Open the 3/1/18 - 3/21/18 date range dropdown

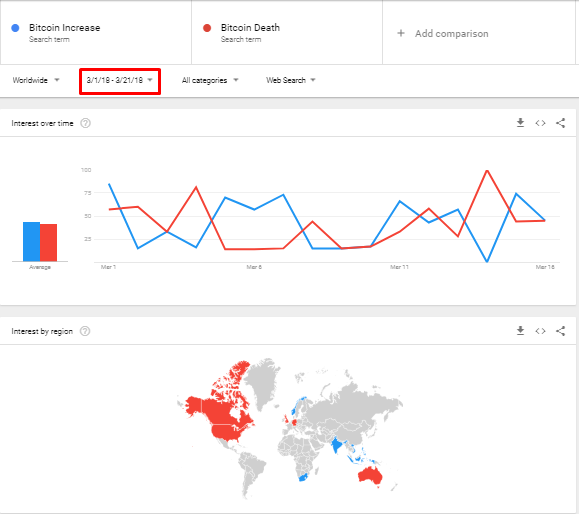[120, 80]
